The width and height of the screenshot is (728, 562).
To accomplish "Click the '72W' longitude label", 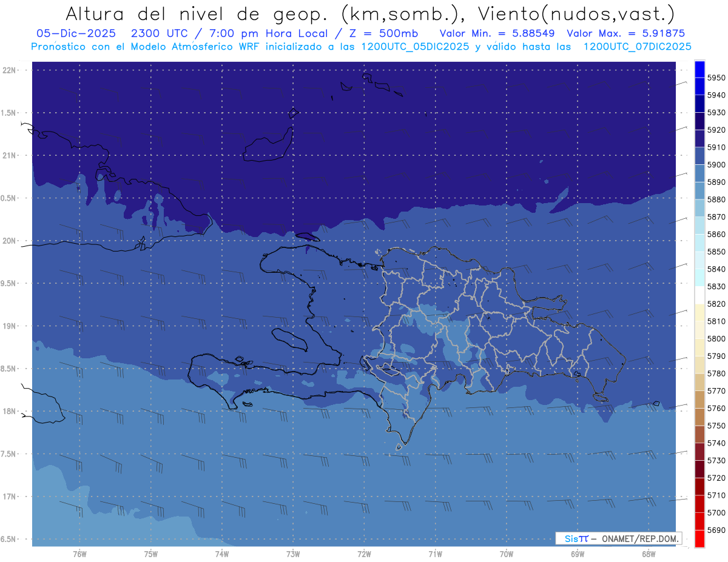I will point(364,554).
